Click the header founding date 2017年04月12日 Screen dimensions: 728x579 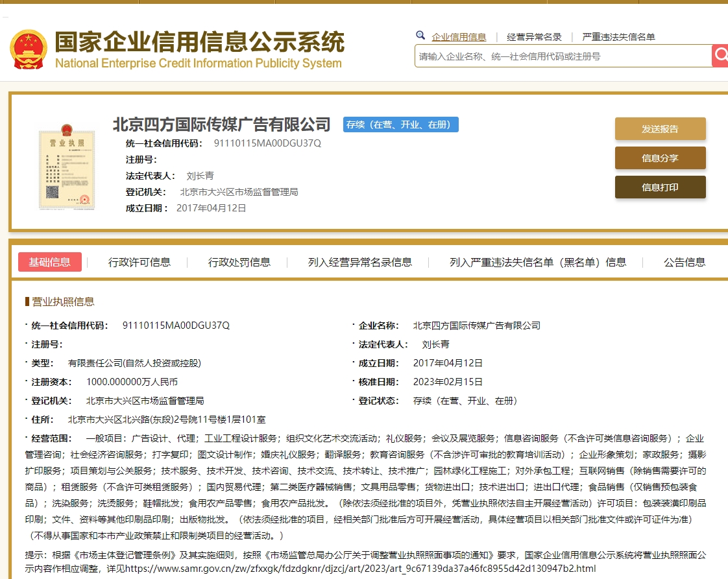(212, 208)
